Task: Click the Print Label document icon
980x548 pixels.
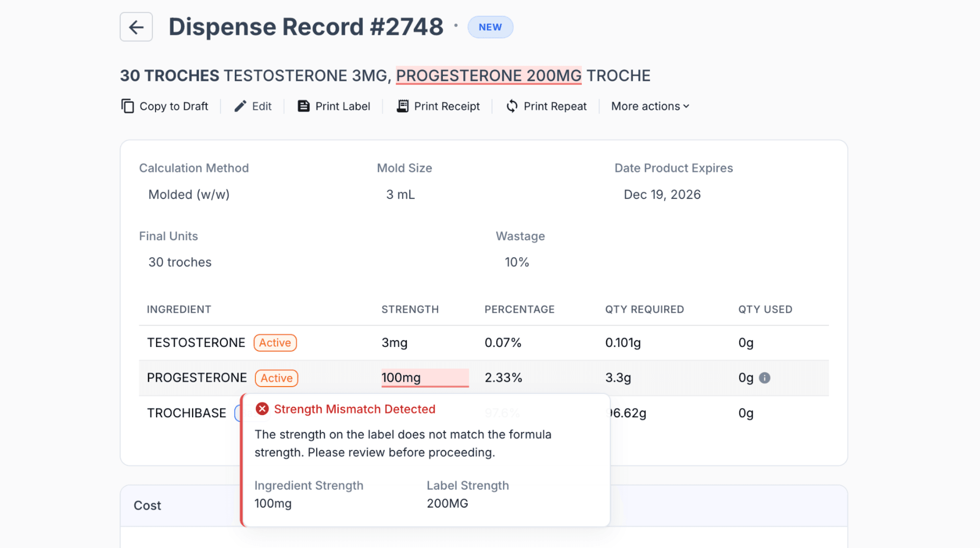Action: pos(303,106)
